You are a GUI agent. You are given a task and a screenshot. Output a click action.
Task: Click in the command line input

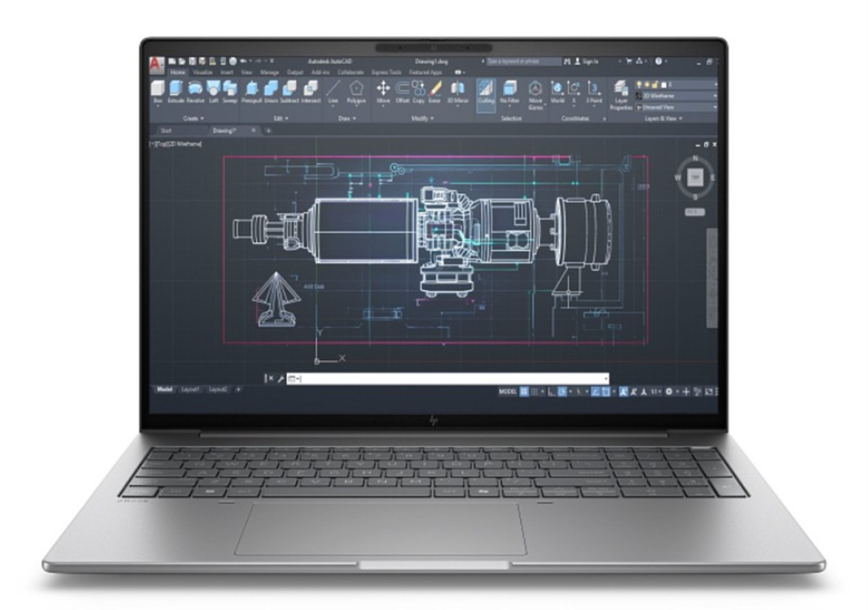[x=446, y=378]
